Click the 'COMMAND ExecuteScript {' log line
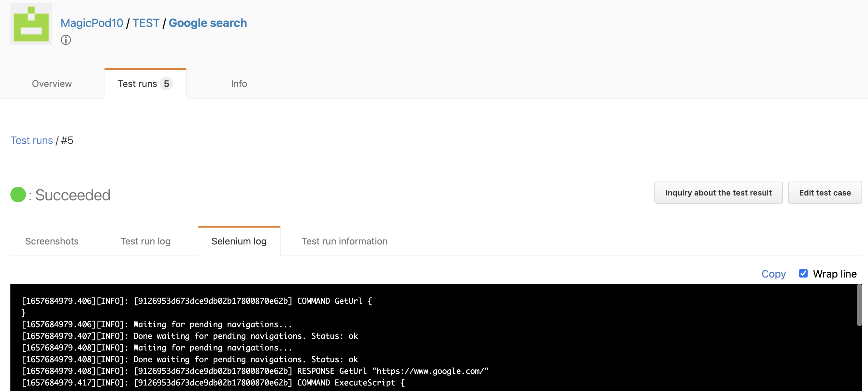The image size is (868, 391). [x=213, y=383]
